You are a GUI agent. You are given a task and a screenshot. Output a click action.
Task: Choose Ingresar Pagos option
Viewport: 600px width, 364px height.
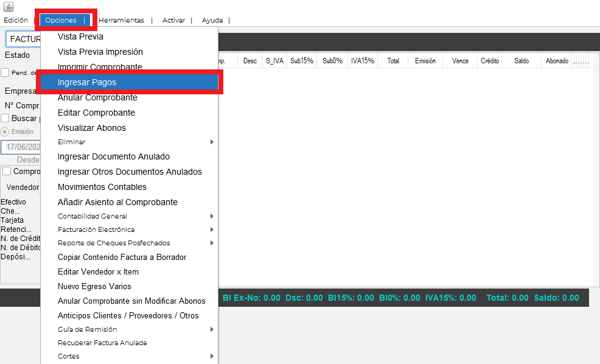(x=130, y=82)
